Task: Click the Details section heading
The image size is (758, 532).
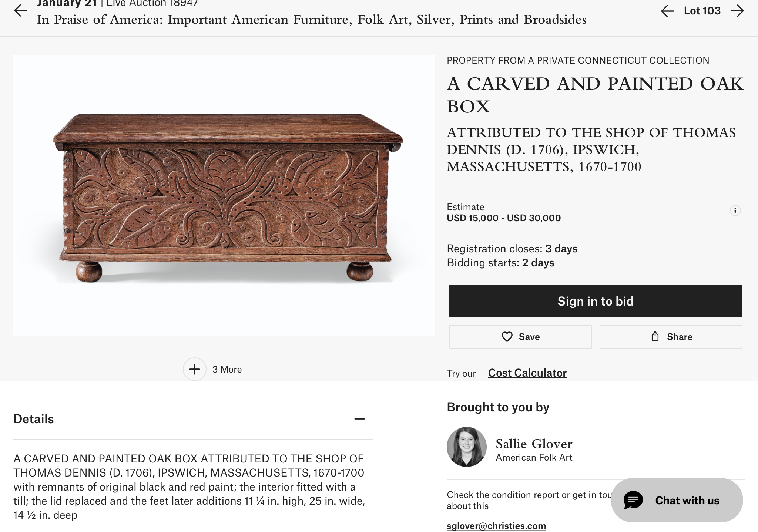Action: click(34, 419)
